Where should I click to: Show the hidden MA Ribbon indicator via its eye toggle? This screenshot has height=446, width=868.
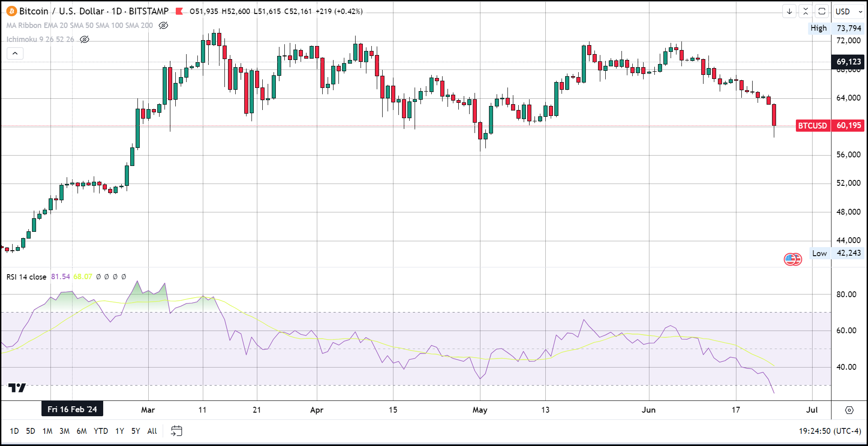tap(163, 25)
